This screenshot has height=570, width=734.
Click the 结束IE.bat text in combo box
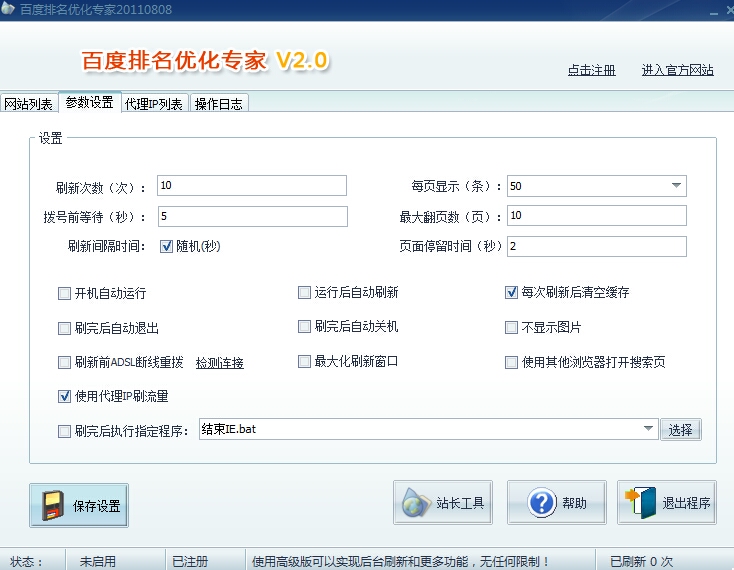(229, 429)
